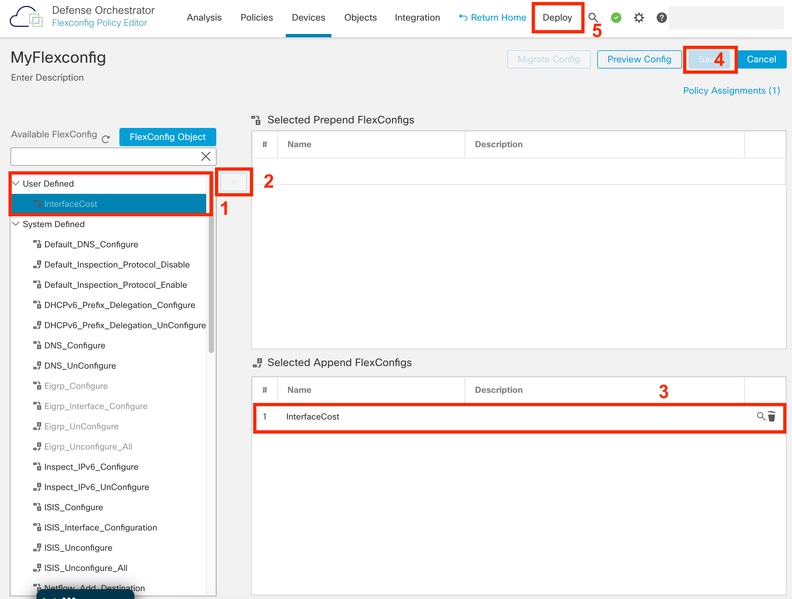
Task: Open the Policy Assignments (1) link
Action: [x=731, y=90]
